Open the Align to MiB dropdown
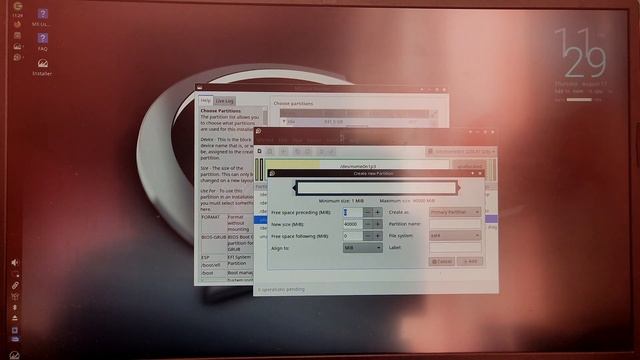Viewport: 640px width, 360px height. [x=362, y=248]
